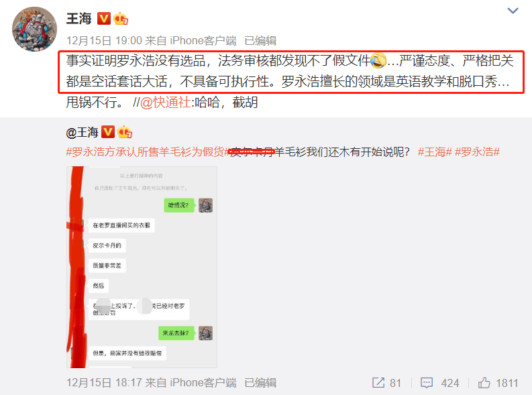Click the crown member badge by the top username
532x395 pixels.
121,19
